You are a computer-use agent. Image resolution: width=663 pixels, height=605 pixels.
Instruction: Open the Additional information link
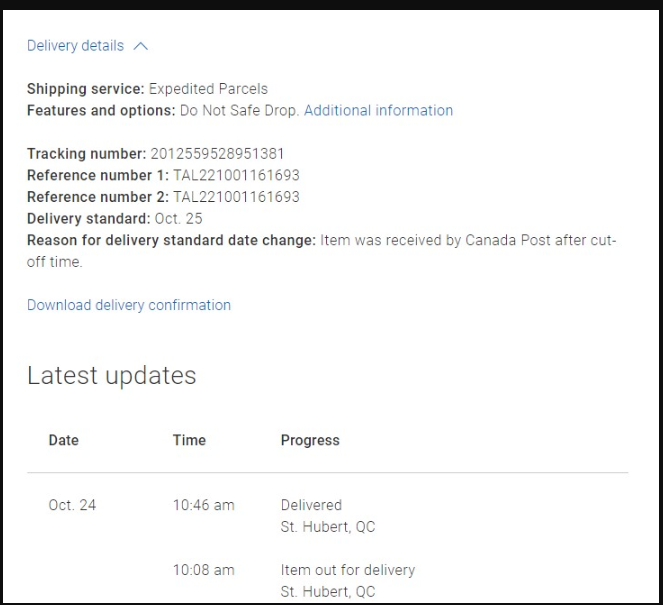click(x=378, y=110)
